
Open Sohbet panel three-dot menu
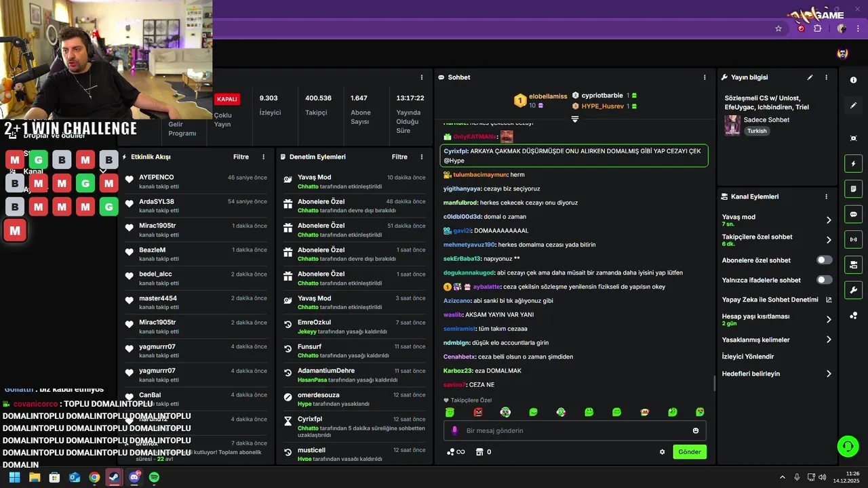click(705, 77)
